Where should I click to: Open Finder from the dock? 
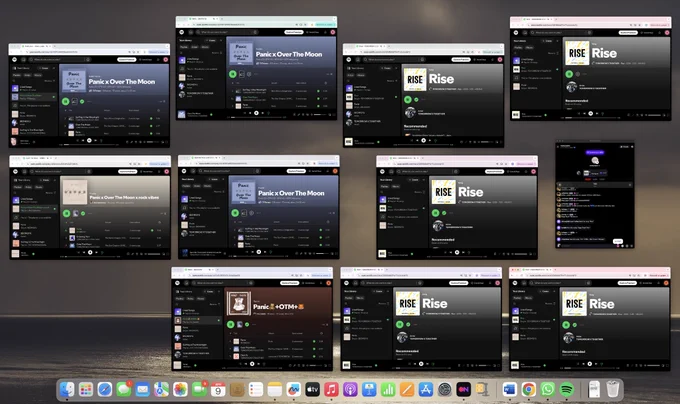[67, 389]
